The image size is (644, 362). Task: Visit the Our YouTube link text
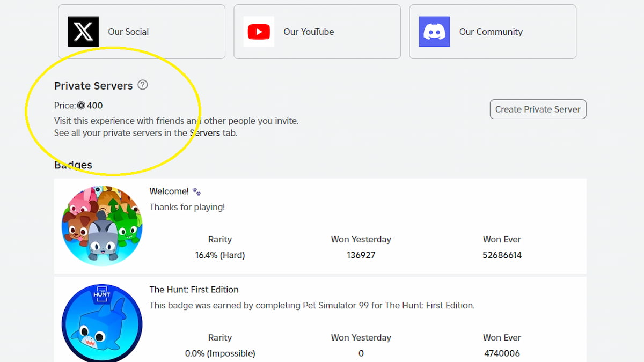pyautogui.click(x=309, y=32)
